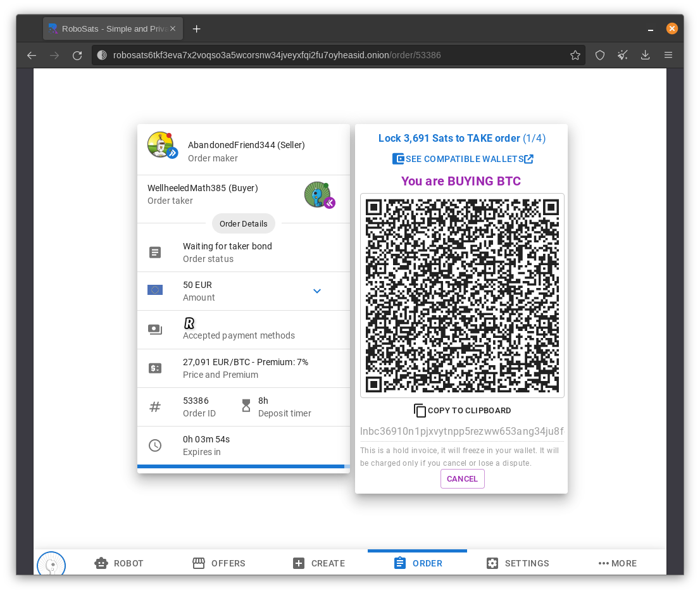Click the price and premium icon
700x593 pixels.
coord(155,368)
